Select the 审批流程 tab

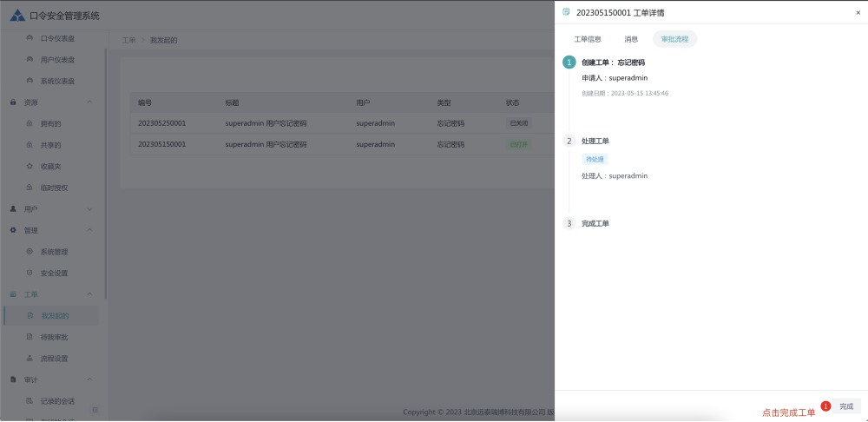674,39
